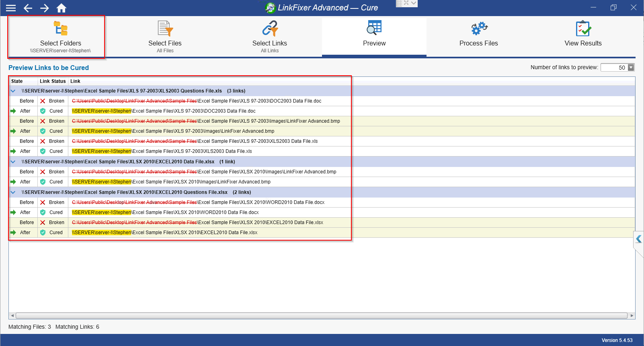Click the green After arrow for XLS2003 Data File.xls
The width and height of the screenshot is (644, 346).
[13, 151]
